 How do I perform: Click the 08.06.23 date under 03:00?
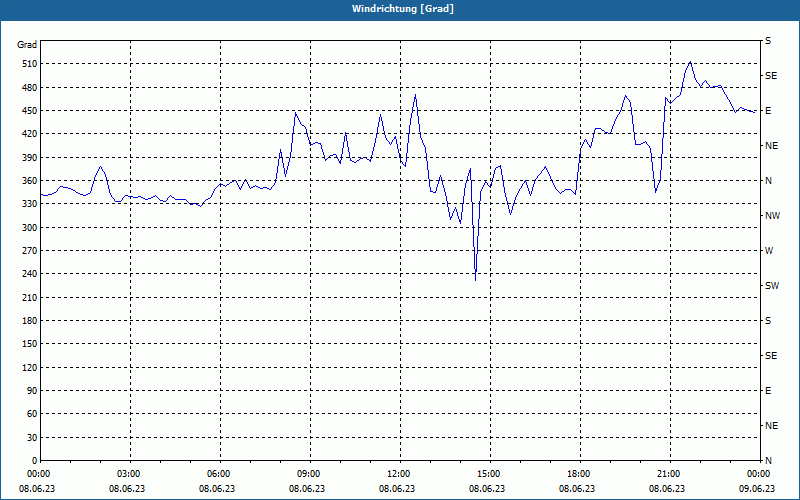click(x=127, y=489)
